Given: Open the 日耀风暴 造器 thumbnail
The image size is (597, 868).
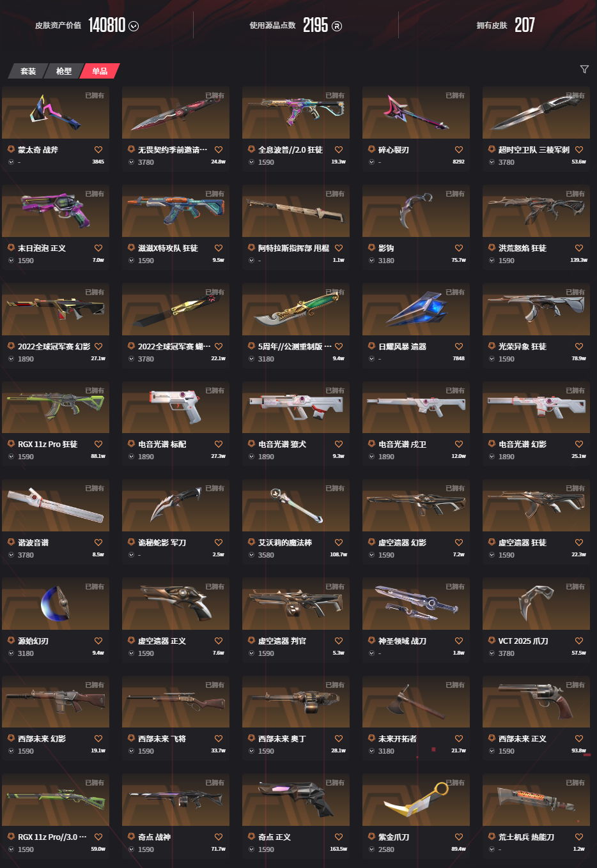Looking at the screenshot, I should tap(416, 309).
